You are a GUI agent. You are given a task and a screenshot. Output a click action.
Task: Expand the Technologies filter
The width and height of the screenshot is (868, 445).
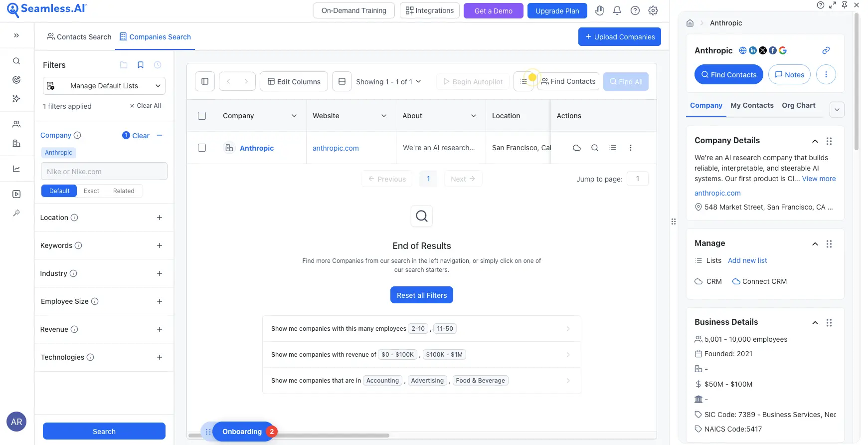coord(160,357)
